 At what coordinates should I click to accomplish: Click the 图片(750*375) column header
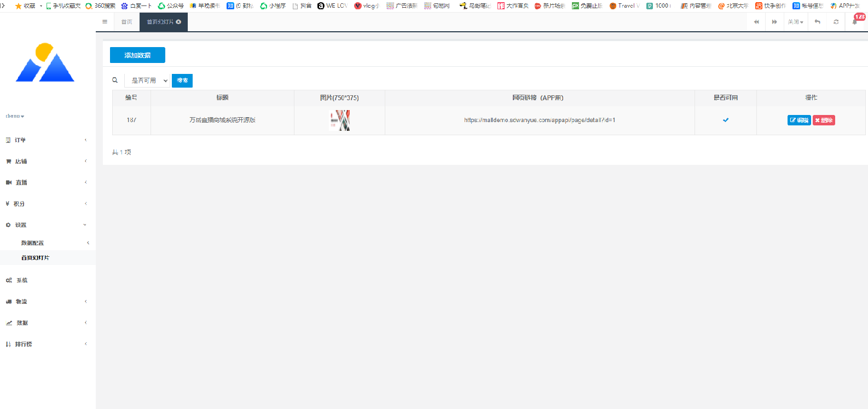coord(339,98)
